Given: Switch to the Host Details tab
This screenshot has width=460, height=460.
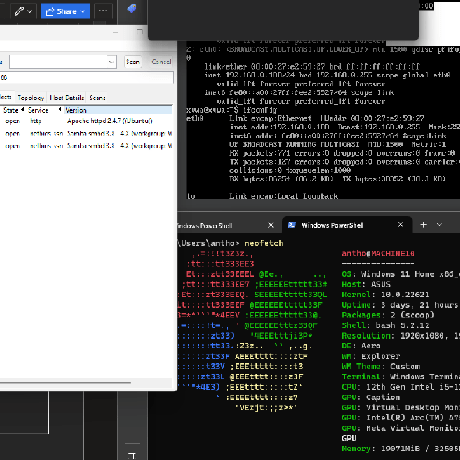Looking at the screenshot, I should (67, 98).
